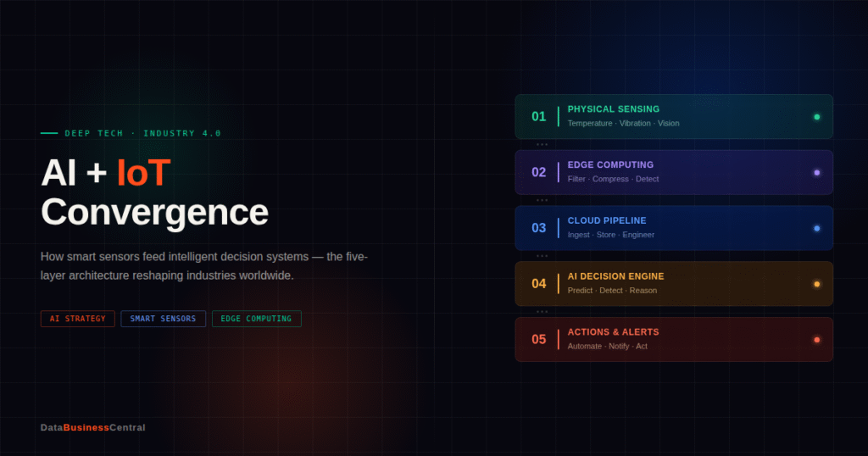Open the EDGE COMPUTING card title
The width and height of the screenshot is (868, 456).
[x=610, y=165]
